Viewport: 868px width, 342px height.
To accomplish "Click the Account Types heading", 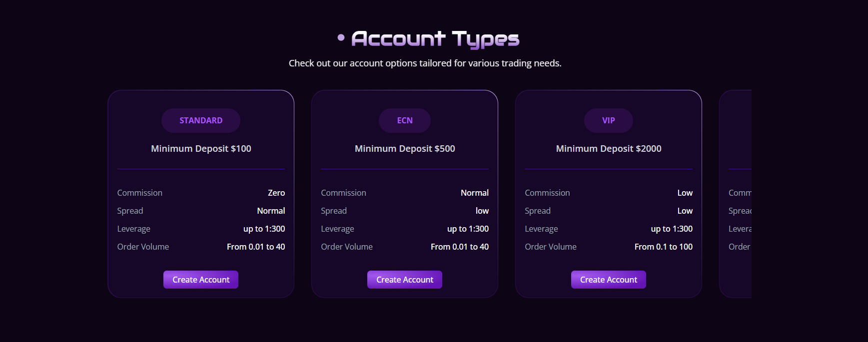I will point(435,39).
